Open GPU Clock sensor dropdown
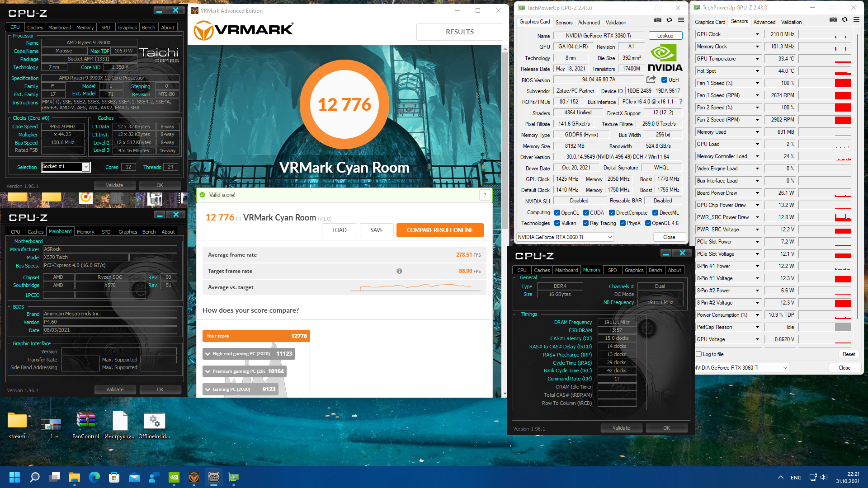This screenshot has width=868, height=488. coord(757,34)
